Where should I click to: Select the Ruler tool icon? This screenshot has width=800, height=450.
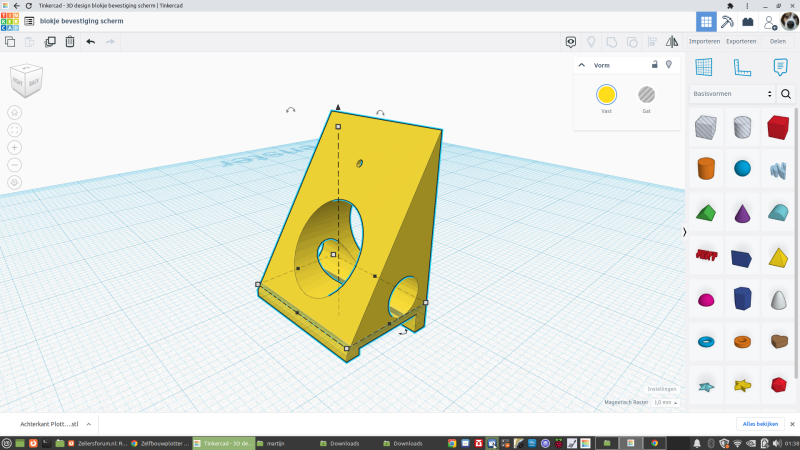pos(742,67)
